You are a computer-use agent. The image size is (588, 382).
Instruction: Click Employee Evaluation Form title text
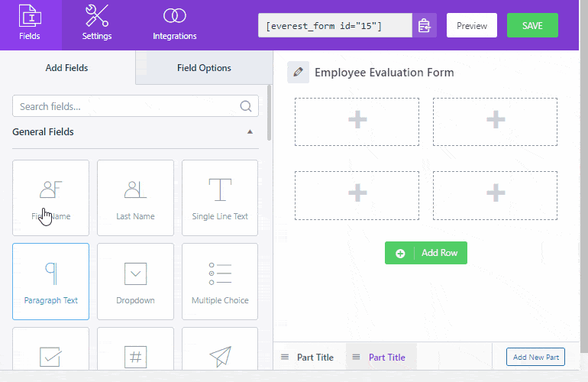pos(384,73)
